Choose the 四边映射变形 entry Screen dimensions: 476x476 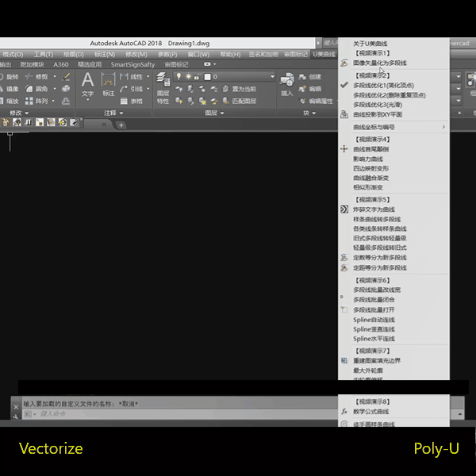[x=370, y=168]
